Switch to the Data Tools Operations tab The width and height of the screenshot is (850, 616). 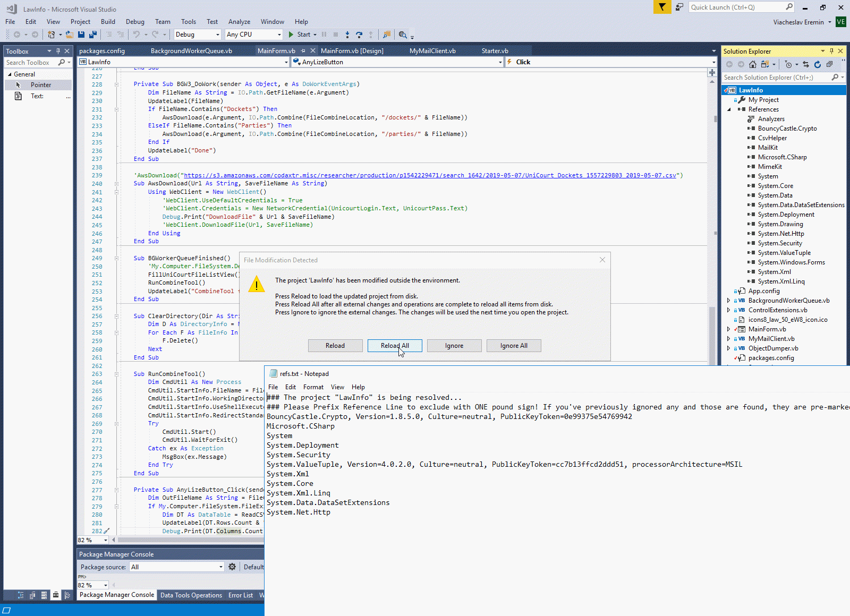pos(191,595)
